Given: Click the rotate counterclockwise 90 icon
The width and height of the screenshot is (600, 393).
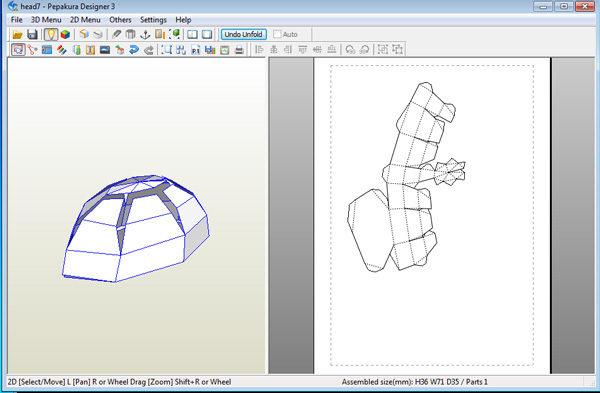Looking at the screenshot, I should click(x=350, y=49).
